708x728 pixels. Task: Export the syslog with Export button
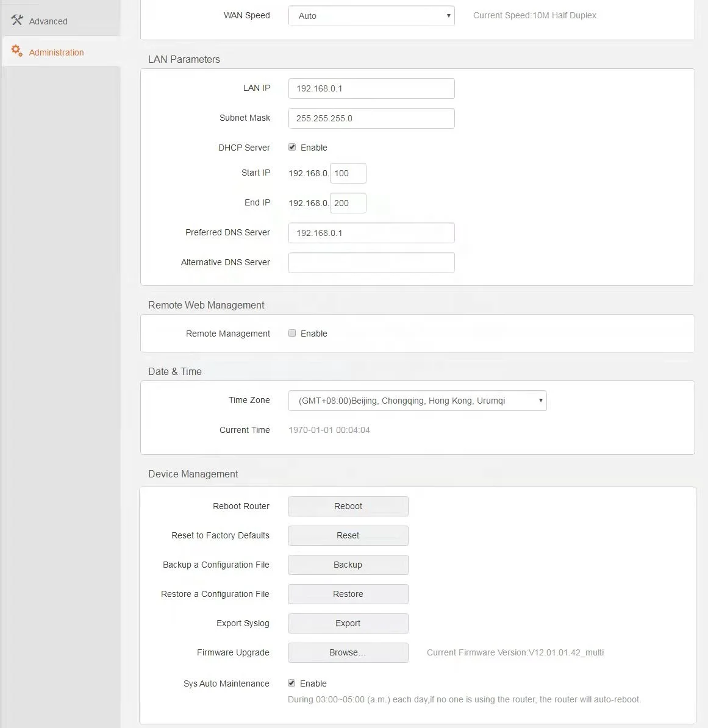pyautogui.click(x=348, y=623)
